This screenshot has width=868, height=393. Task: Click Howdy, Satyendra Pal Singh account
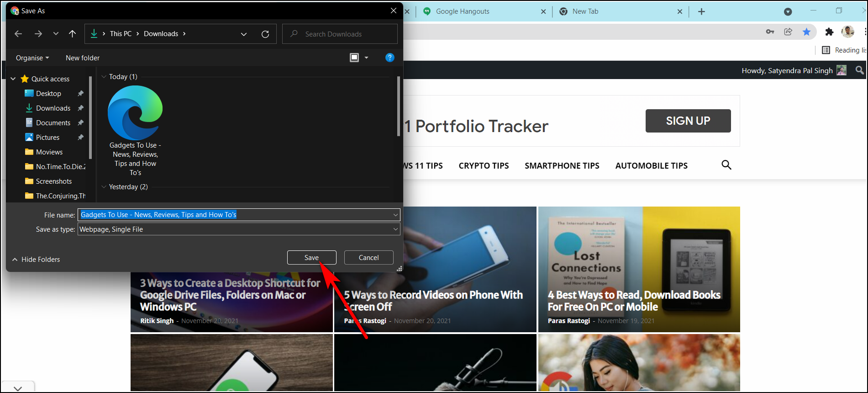(794, 70)
